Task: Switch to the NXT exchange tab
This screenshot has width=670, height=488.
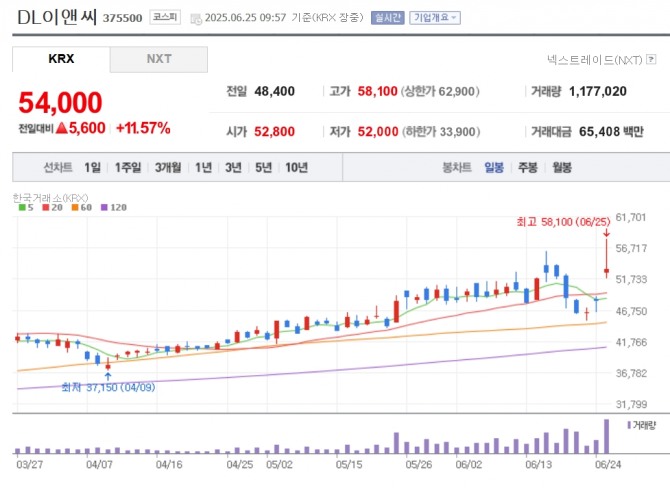Action: click(159, 59)
